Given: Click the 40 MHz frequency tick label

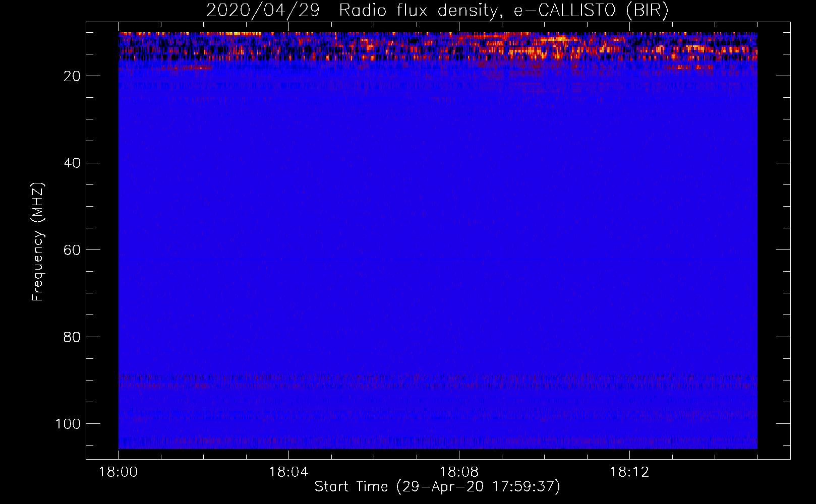Looking at the screenshot, I should (x=72, y=163).
